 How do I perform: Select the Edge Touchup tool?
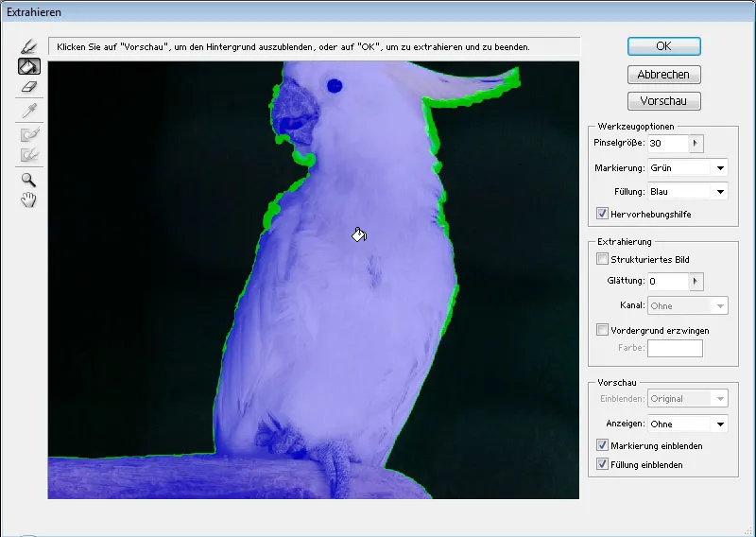[x=29, y=154]
